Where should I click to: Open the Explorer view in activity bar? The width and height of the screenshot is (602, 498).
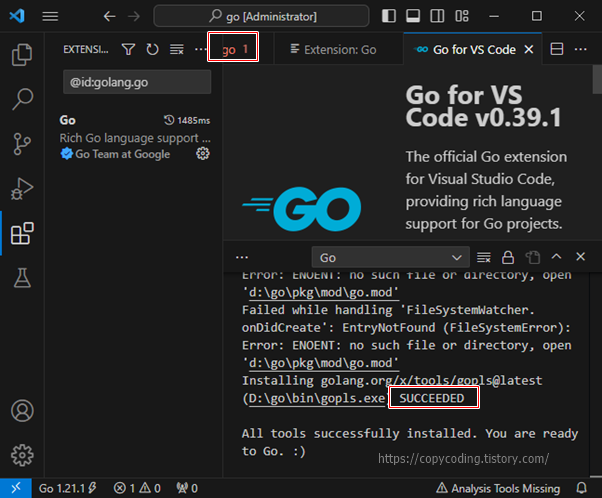click(x=22, y=55)
